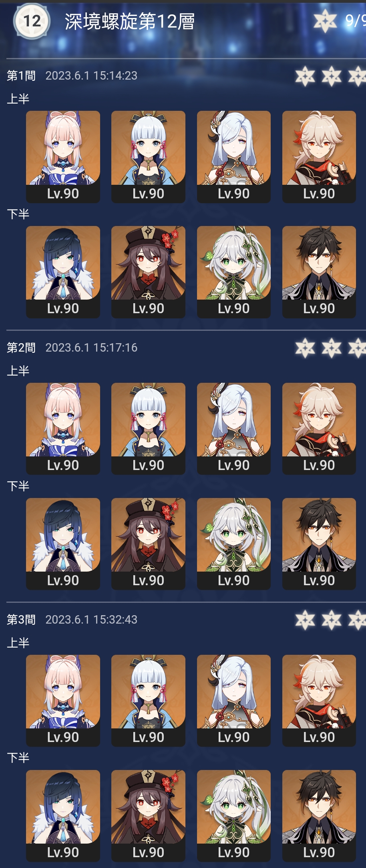Screen dimensions: 366x868
Task: Click first star of Chamber 1 (第1間)
Action: 305,76
